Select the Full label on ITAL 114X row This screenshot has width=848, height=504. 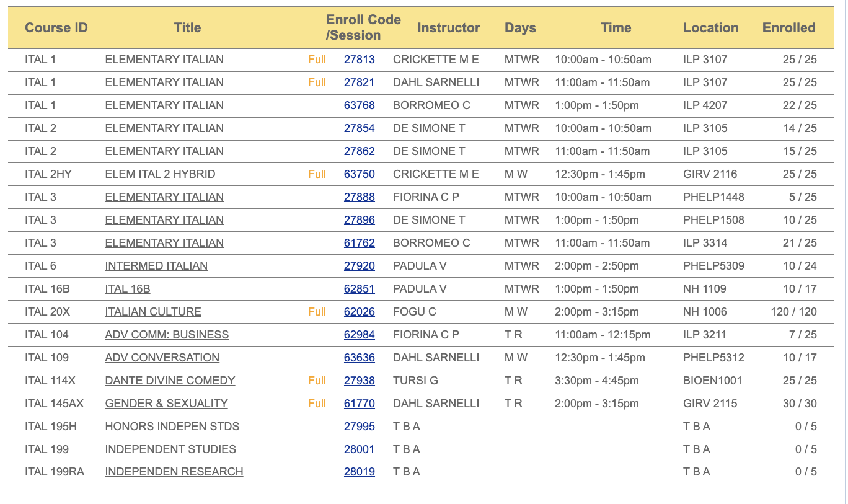point(317,381)
